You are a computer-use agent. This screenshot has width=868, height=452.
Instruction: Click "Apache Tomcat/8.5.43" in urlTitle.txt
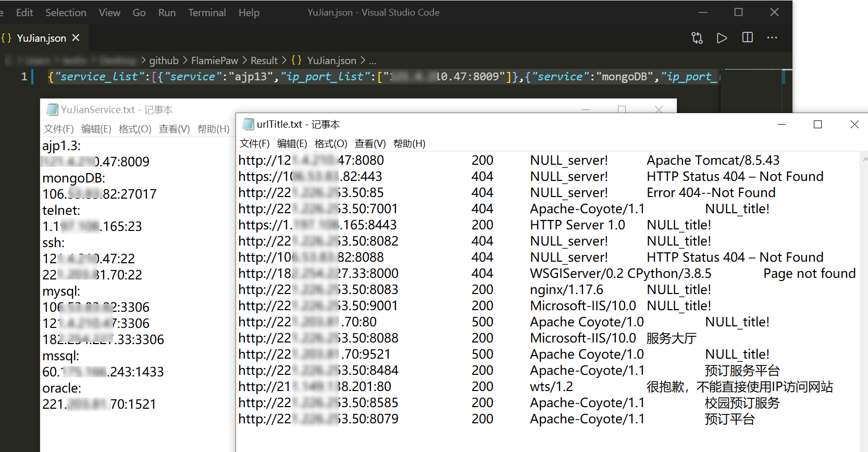point(713,160)
